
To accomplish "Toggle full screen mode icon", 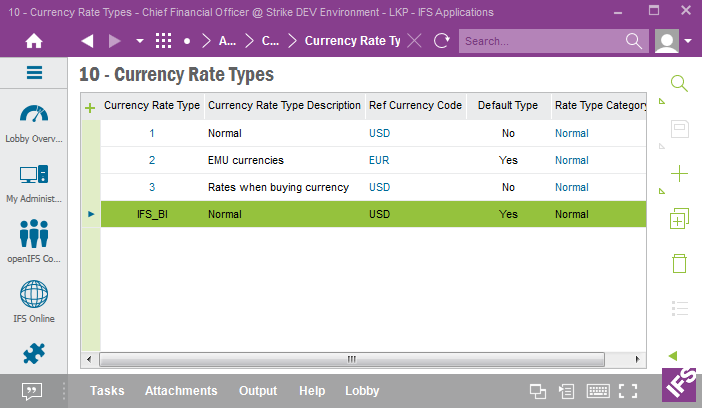I will coord(628,391).
